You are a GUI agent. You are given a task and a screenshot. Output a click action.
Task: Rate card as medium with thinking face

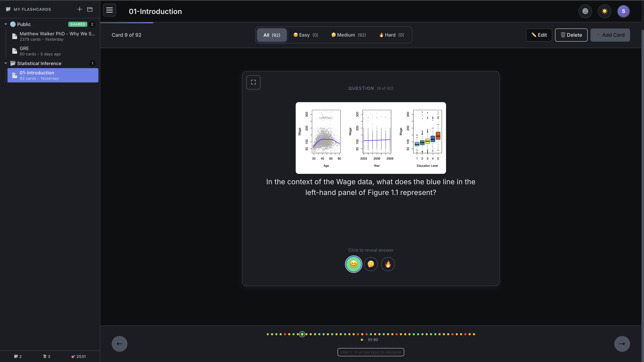pyautogui.click(x=371, y=264)
